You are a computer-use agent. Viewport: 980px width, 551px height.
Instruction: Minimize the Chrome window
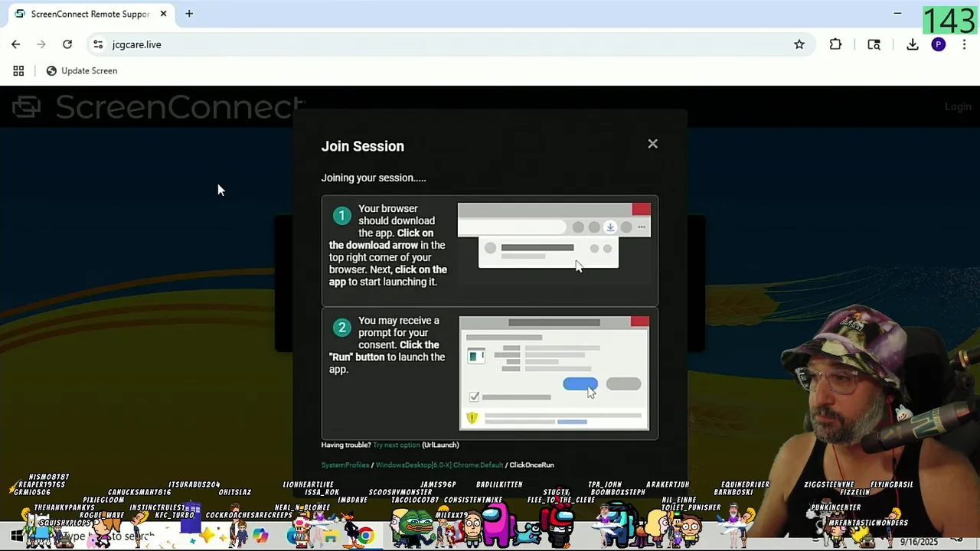[x=897, y=13]
